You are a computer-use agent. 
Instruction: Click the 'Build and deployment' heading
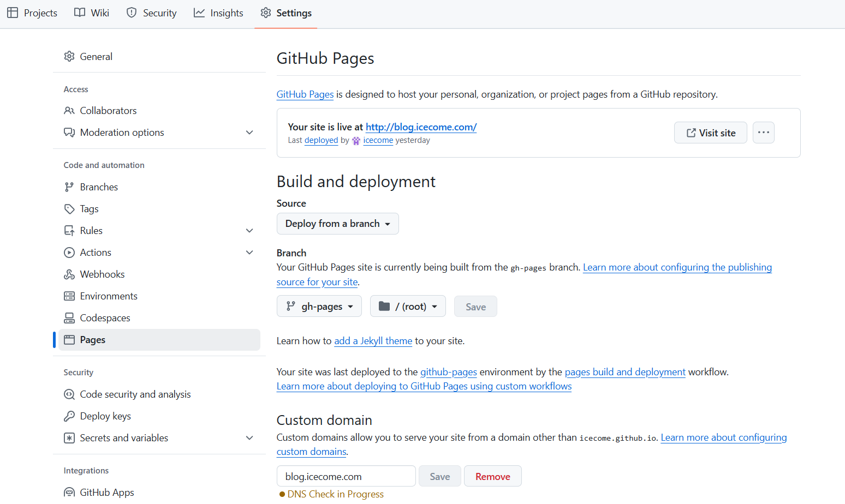point(356,181)
